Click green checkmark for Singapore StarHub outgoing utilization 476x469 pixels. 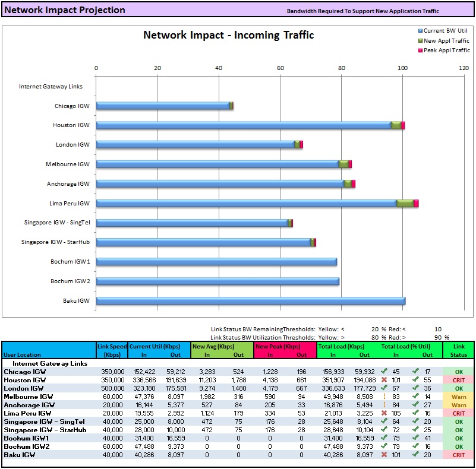click(415, 430)
